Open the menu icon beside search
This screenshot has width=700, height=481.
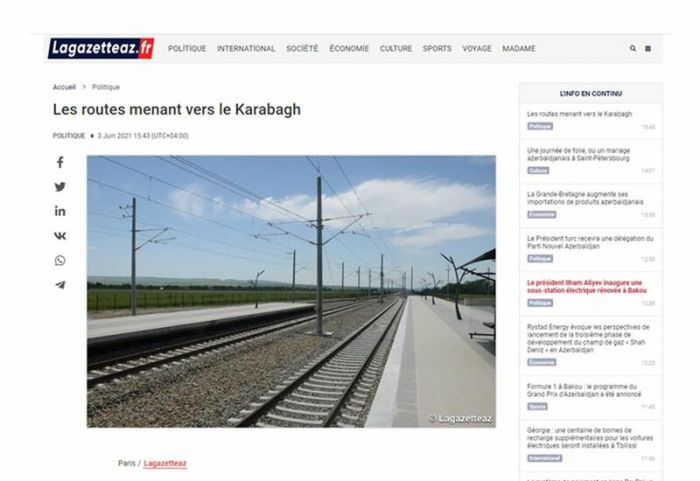pos(648,48)
